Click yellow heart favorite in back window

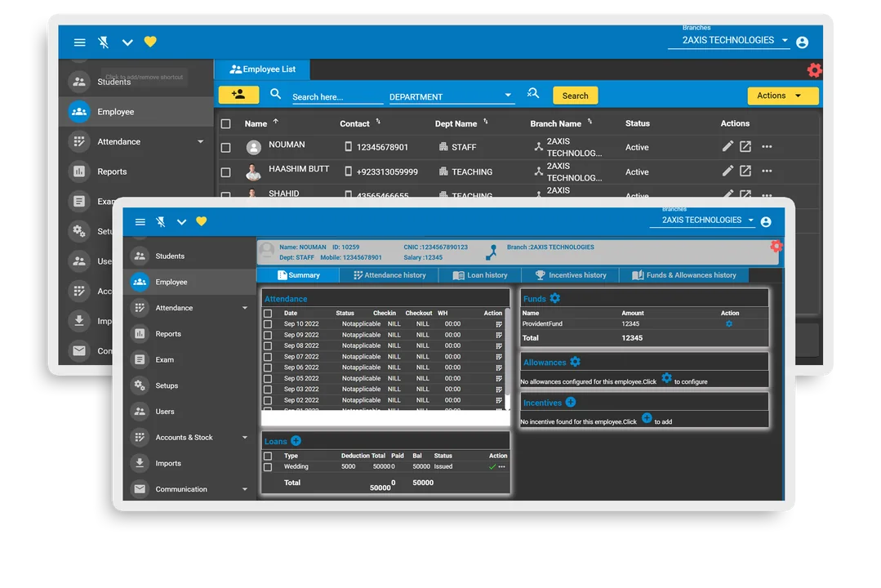(150, 42)
